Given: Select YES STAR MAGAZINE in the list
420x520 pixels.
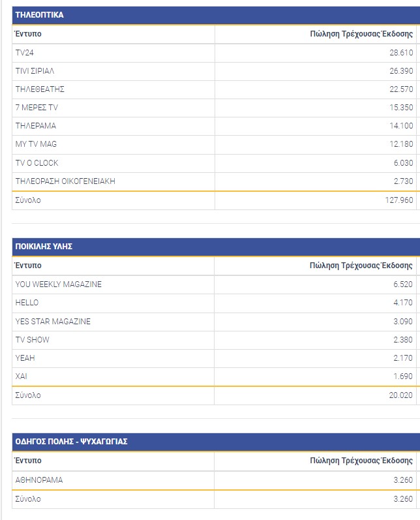Looking at the screenshot, I should pyautogui.click(x=53, y=321).
